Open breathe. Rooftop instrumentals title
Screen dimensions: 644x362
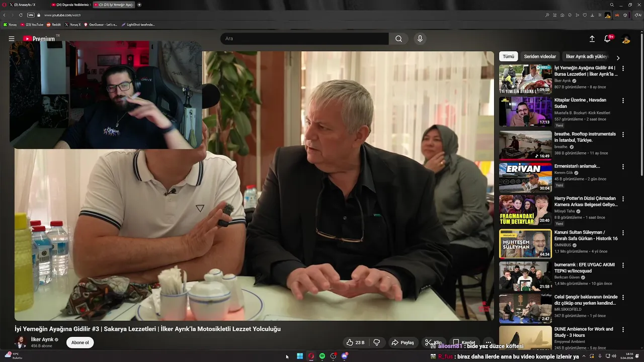tap(585, 137)
